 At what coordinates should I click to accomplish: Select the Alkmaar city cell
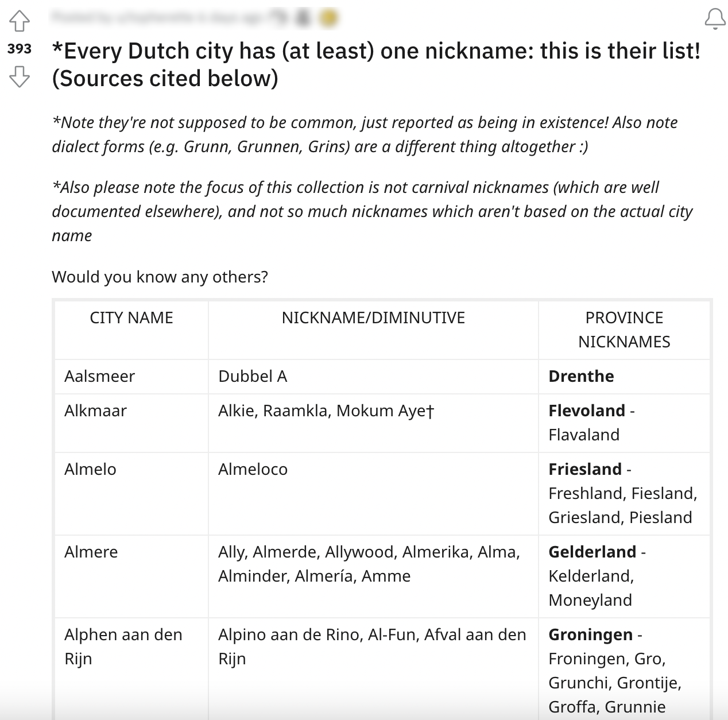coord(95,411)
